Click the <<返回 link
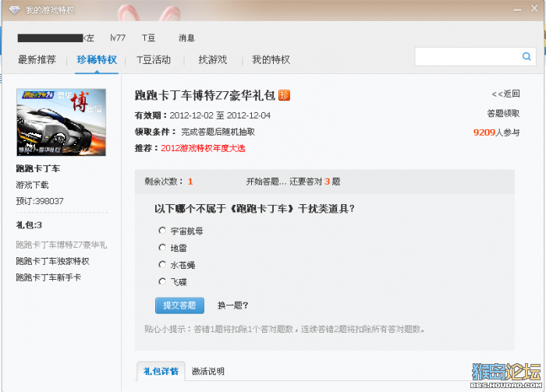This screenshot has width=546, height=392. 505,94
